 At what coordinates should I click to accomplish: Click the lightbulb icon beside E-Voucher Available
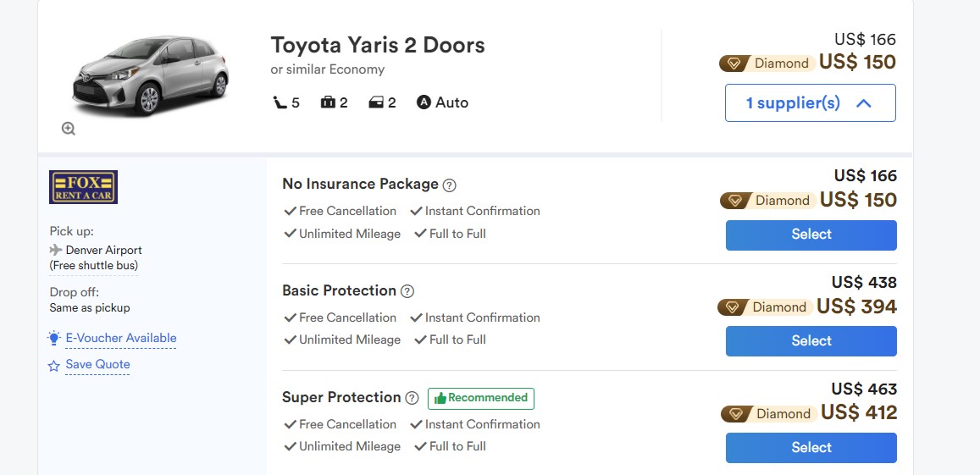pyautogui.click(x=54, y=339)
